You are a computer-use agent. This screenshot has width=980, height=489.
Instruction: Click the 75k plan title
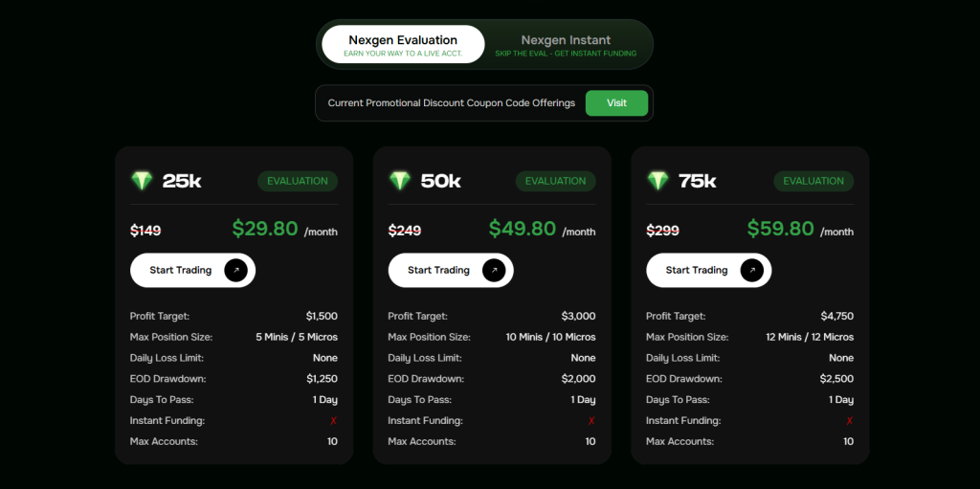coord(698,182)
